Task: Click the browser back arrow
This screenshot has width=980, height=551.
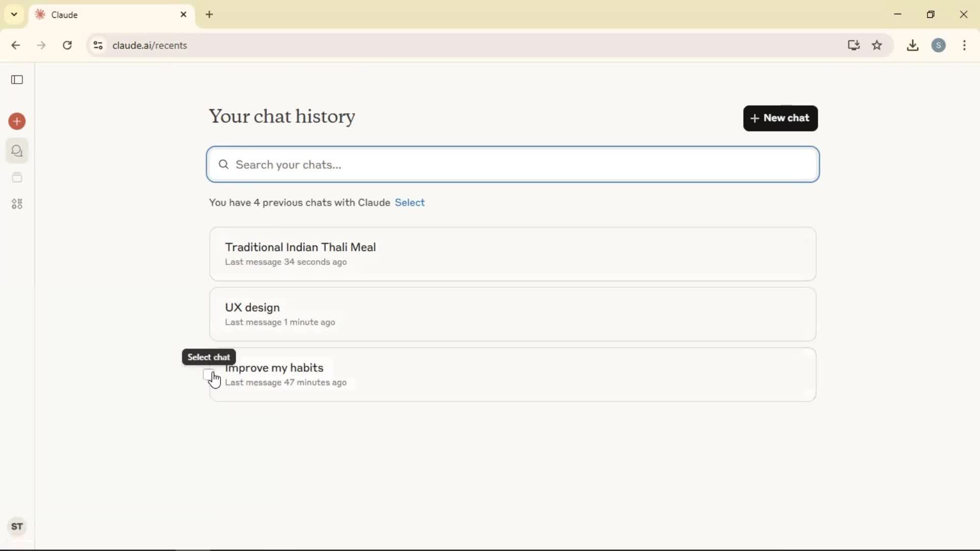Action: click(16, 45)
